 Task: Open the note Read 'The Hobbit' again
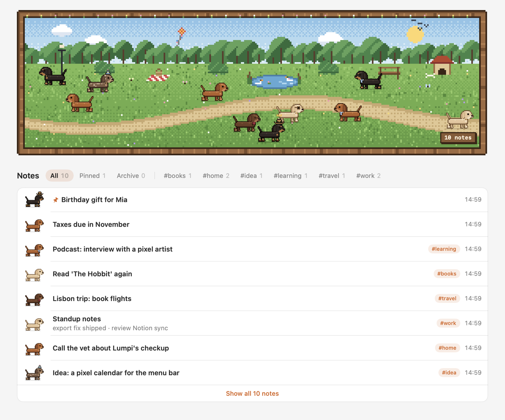point(92,274)
